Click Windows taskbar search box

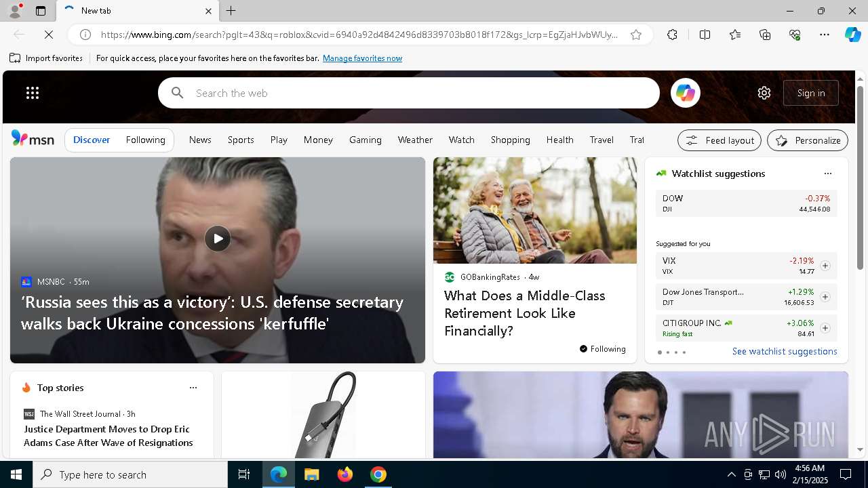pyautogui.click(x=130, y=474)
